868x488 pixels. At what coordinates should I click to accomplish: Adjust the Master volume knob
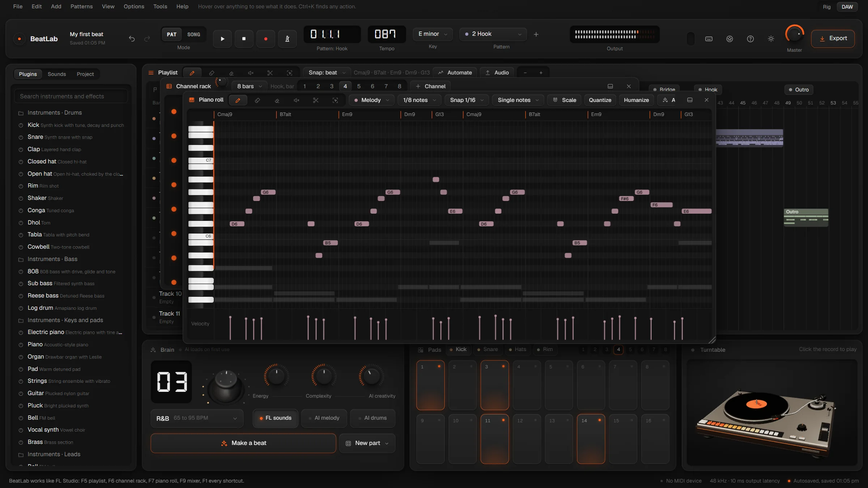coord(794,35)
